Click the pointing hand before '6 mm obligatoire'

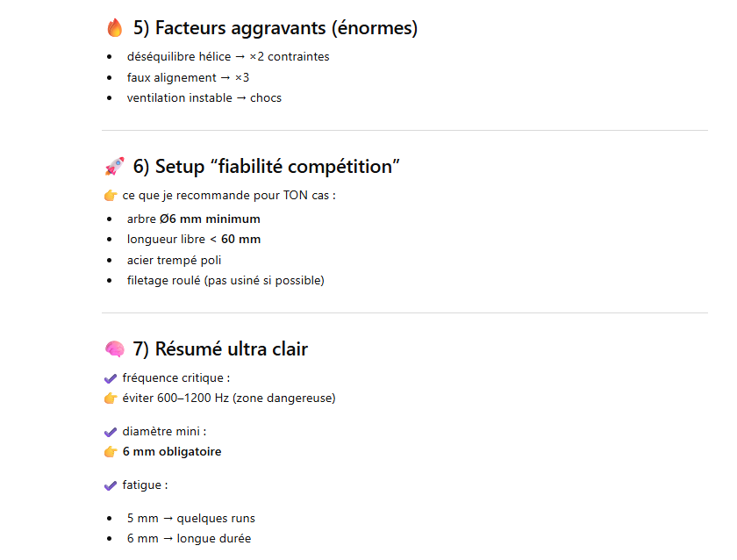(x=111, y=452)
